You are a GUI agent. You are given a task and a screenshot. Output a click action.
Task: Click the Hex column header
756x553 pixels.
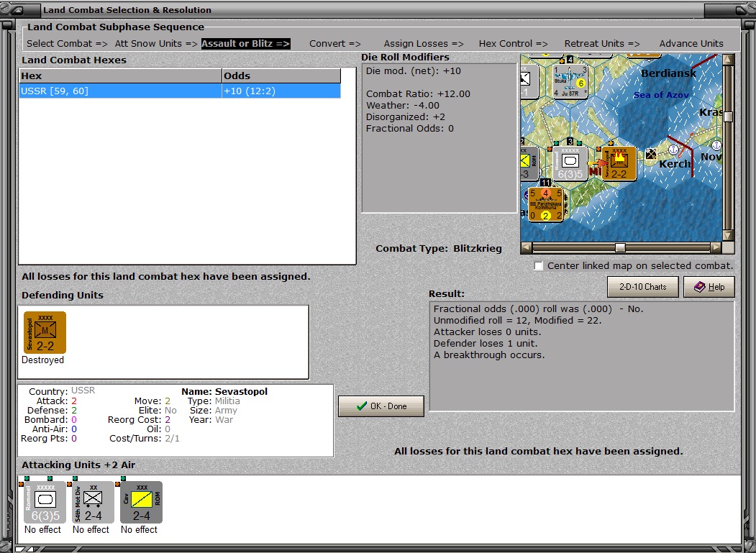pyautogui.click(x=120, y=76)
